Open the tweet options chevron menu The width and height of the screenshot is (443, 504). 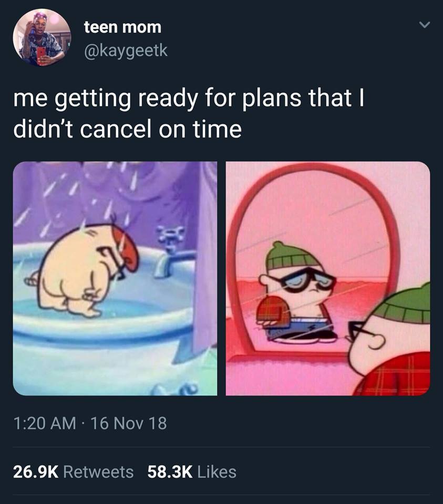425,25
